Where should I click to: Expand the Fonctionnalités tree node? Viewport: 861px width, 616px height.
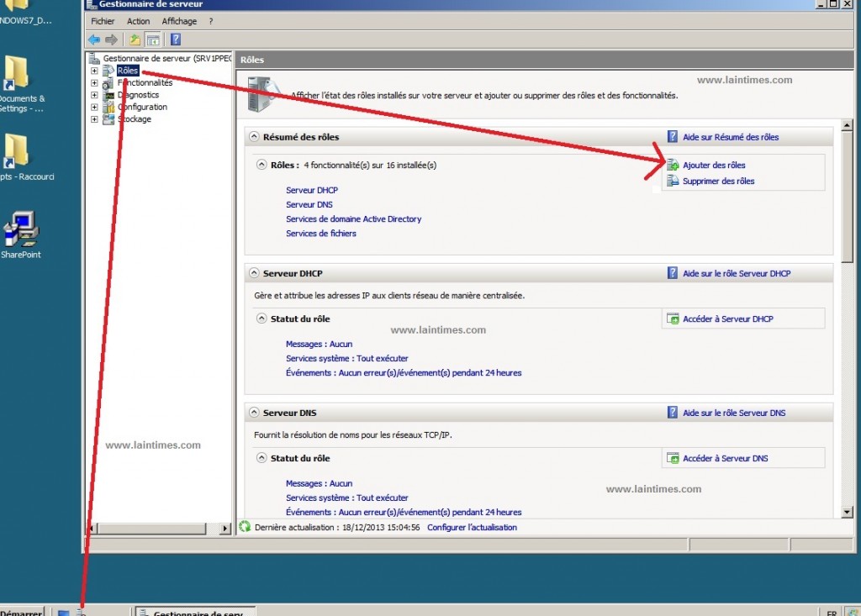pos(94,82)
